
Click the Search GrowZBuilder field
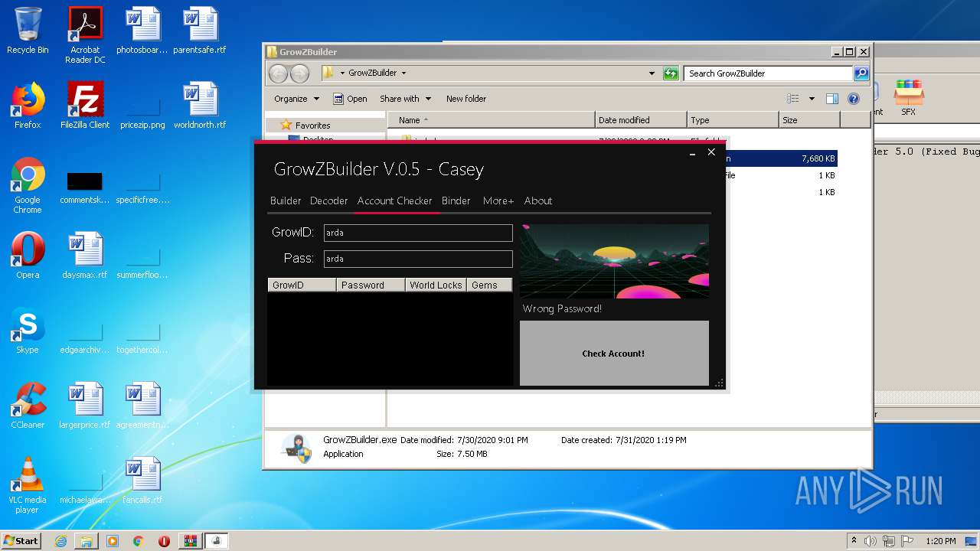pyautogui.click(x=768, y=73)
